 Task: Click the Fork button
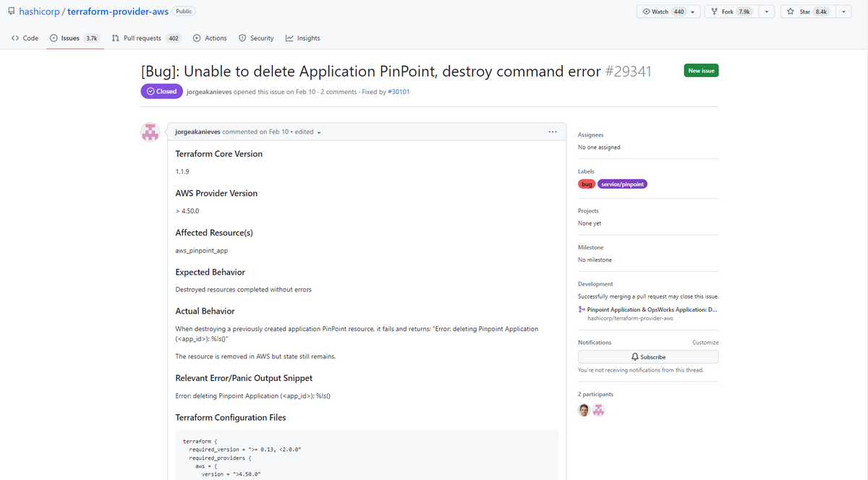(731, 12)
